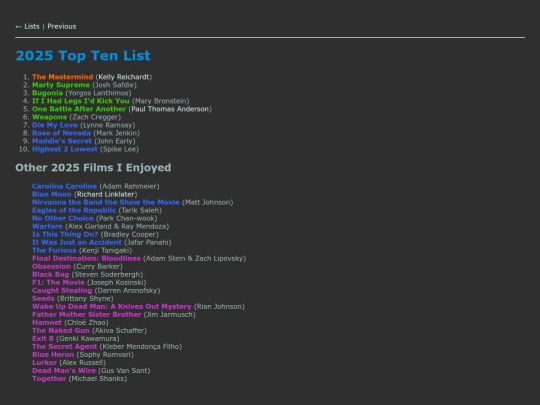Click the name Spike Lee
This screenshot has height=405, width=540.
119,149
